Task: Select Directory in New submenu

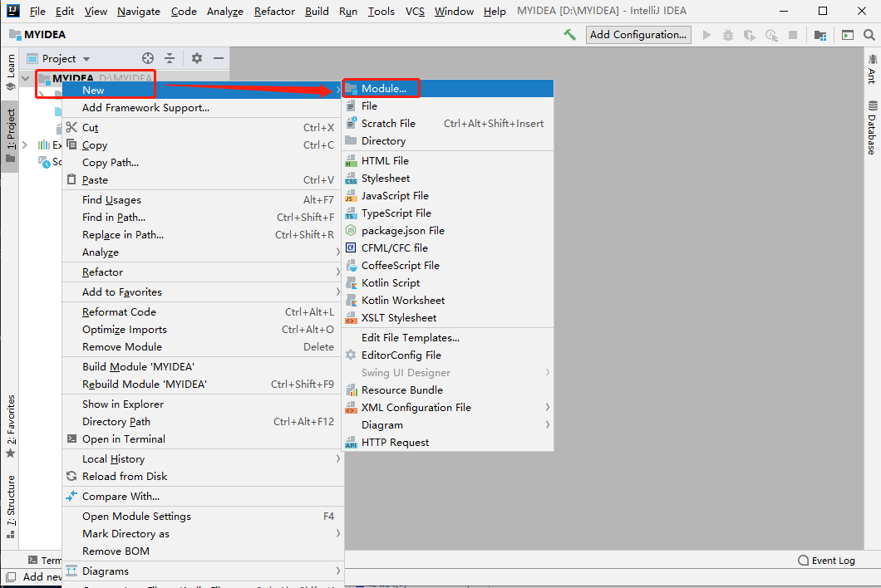Action: point(448,141)
